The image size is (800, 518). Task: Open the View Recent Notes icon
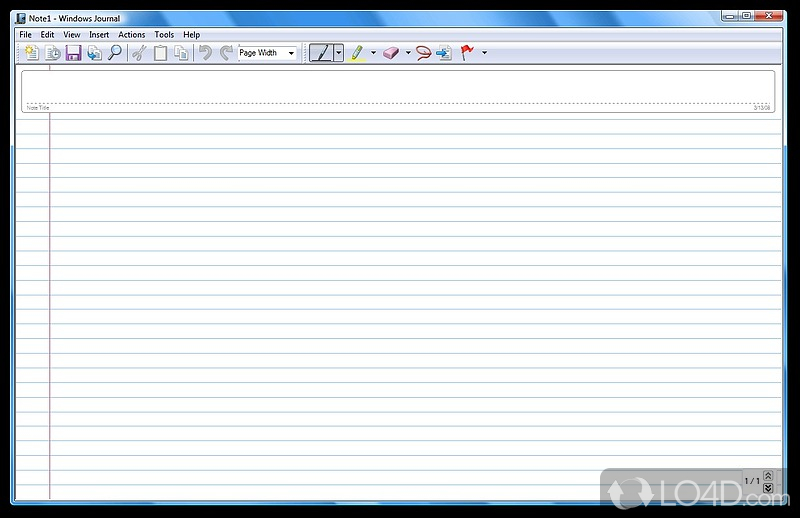(x=53, y=53)
